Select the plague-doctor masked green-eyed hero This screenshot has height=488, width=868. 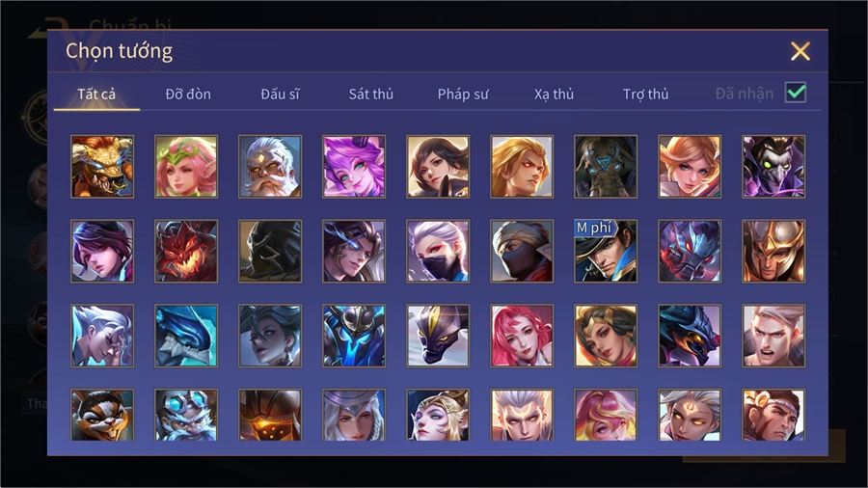773,167
